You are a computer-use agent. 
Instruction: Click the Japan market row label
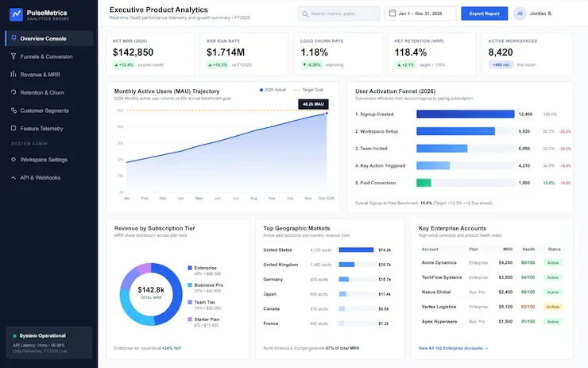pyautogui.click(x=269, y=294)
